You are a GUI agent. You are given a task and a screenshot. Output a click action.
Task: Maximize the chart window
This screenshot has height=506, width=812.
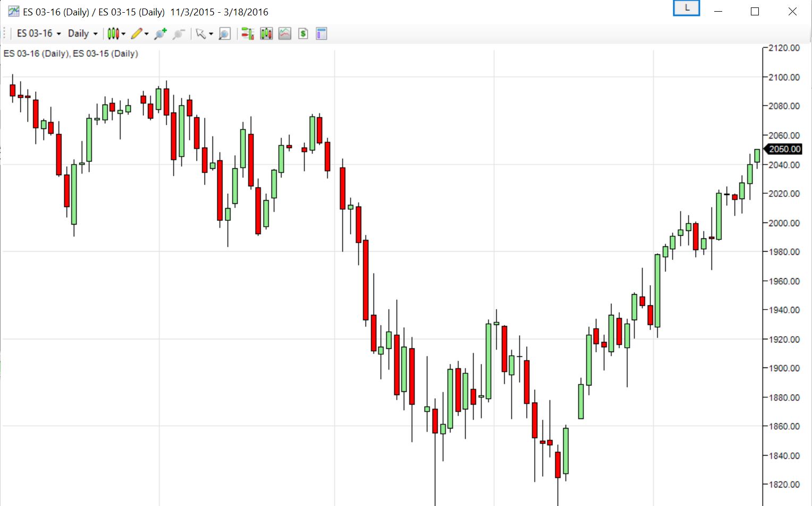755,12
